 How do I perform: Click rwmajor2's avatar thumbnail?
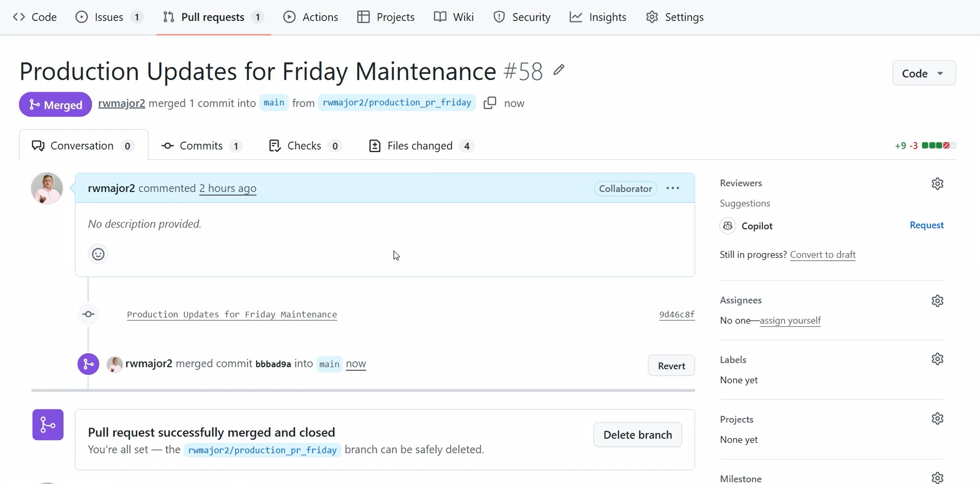click(47, 188)
